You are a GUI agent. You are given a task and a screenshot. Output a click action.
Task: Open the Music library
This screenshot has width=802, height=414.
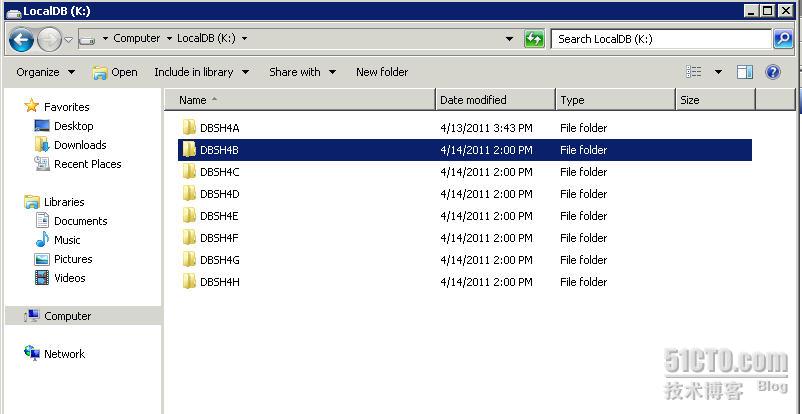coord(67,240)
